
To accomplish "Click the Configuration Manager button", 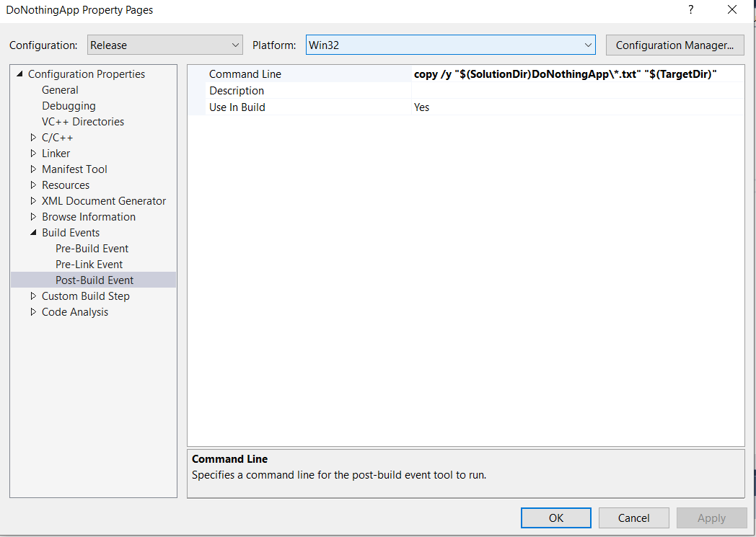I will 674,45.
